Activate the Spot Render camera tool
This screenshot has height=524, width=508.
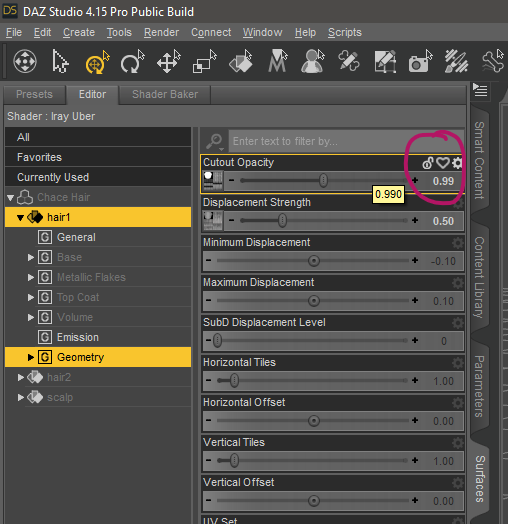(x=421, y=62)
